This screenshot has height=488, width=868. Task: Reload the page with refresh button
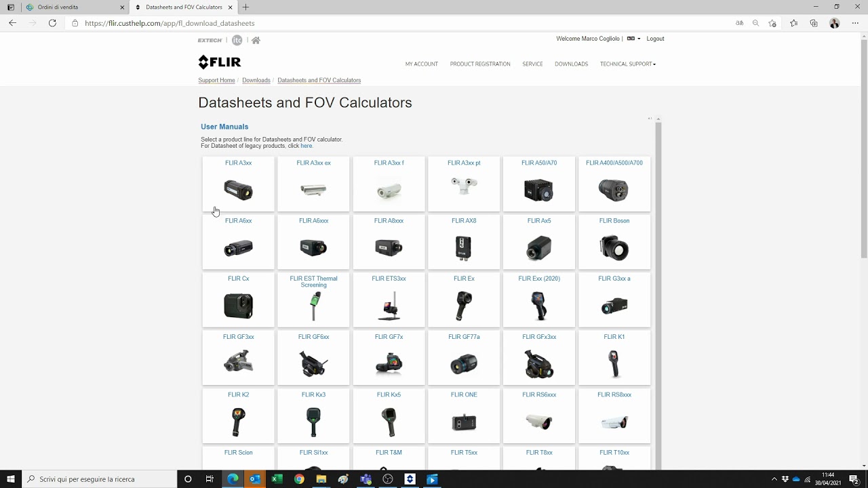pos(52,23)
